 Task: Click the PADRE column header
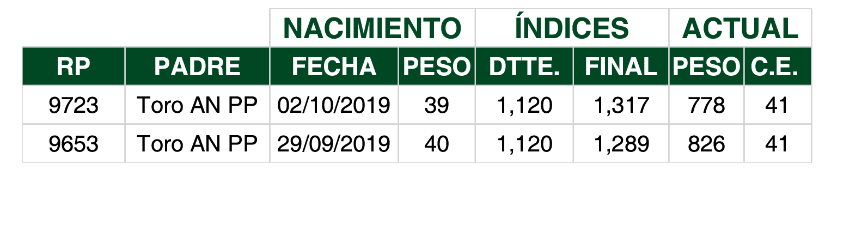(197, 66)
